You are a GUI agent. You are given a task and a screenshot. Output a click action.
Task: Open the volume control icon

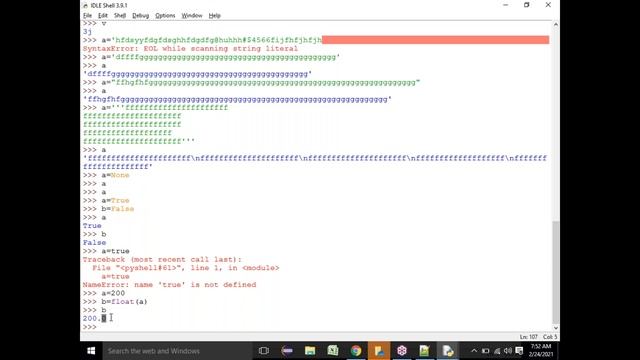pos(508,351)
